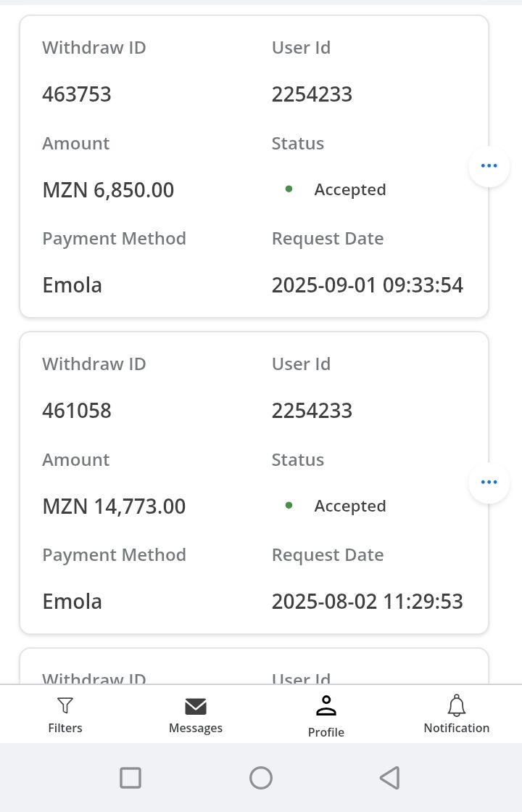Viewport: 522px width, 812px height.
Task: Open the Notification tab label
Action: coord(457,728)
